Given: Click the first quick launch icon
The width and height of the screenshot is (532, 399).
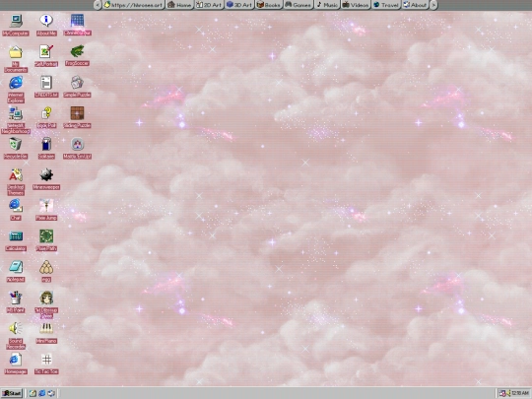Looking at the screenshot, I should click(x=33, y=393).
